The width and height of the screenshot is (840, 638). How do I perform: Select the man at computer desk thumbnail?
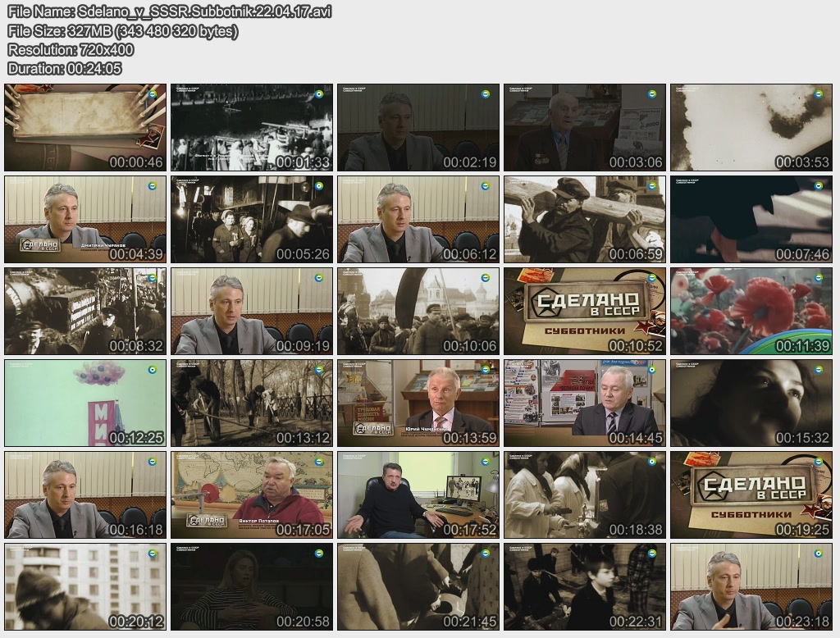click(x=418, y=494)
